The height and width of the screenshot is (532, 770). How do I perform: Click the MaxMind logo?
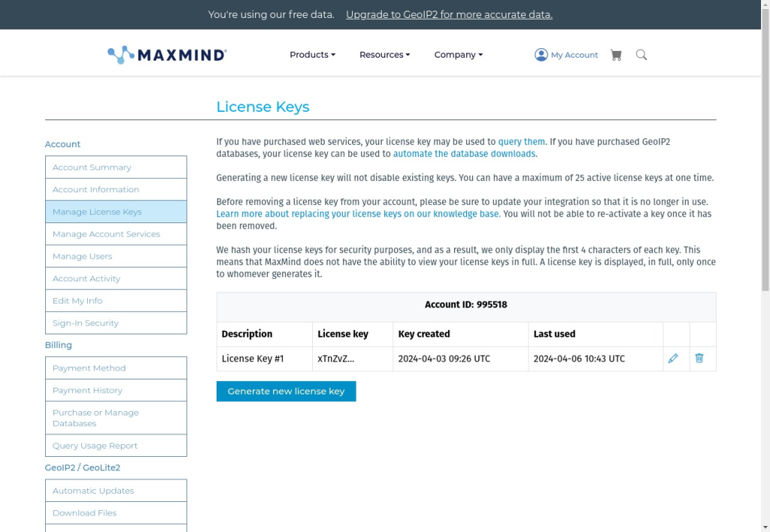[x=167, y=55]
